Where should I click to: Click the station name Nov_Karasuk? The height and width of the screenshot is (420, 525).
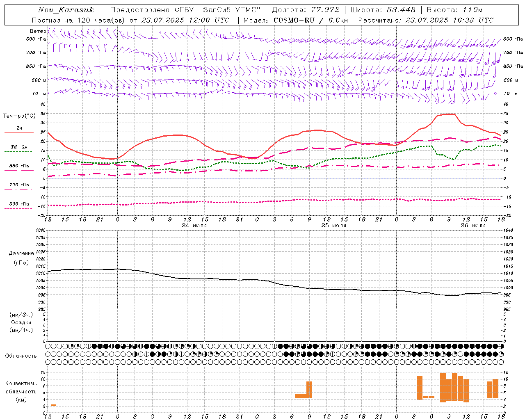click(x=66, y=10)
